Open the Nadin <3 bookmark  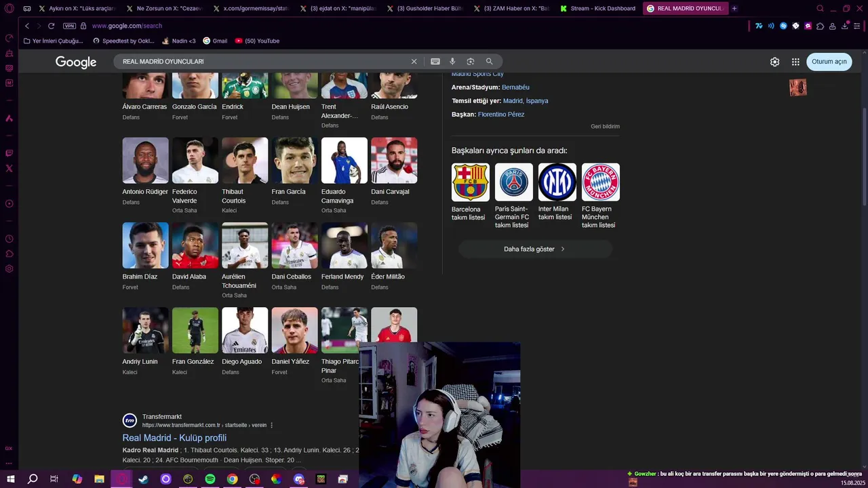coord(179,41)
